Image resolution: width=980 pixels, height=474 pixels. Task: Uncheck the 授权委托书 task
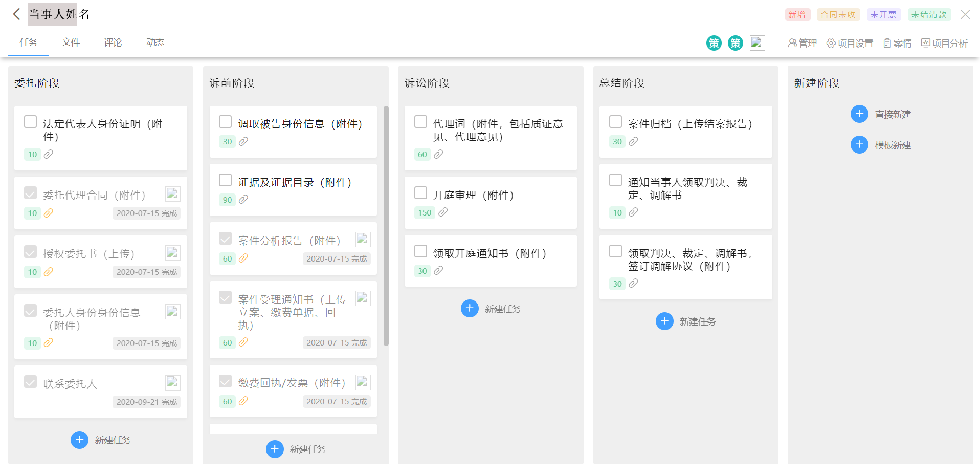coord(31,252)
